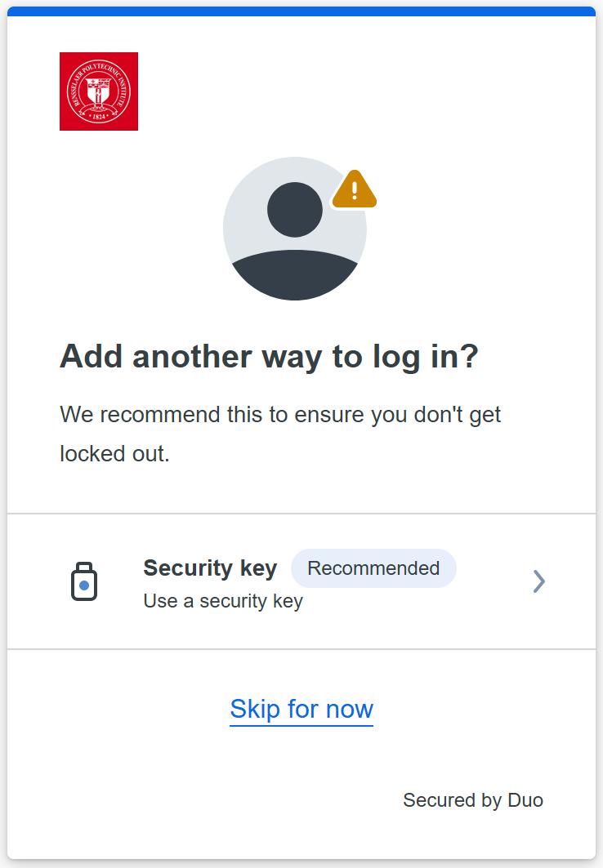Click the Rensselaer Polytechnic Institute logo

pyautogui.click(x=98, y=91)
